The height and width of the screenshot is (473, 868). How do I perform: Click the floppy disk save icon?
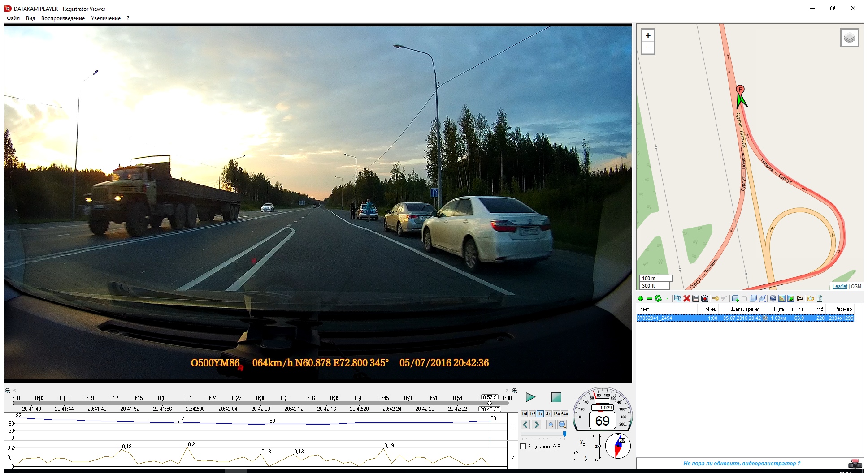pyautogui.click(x=695, y=299)
